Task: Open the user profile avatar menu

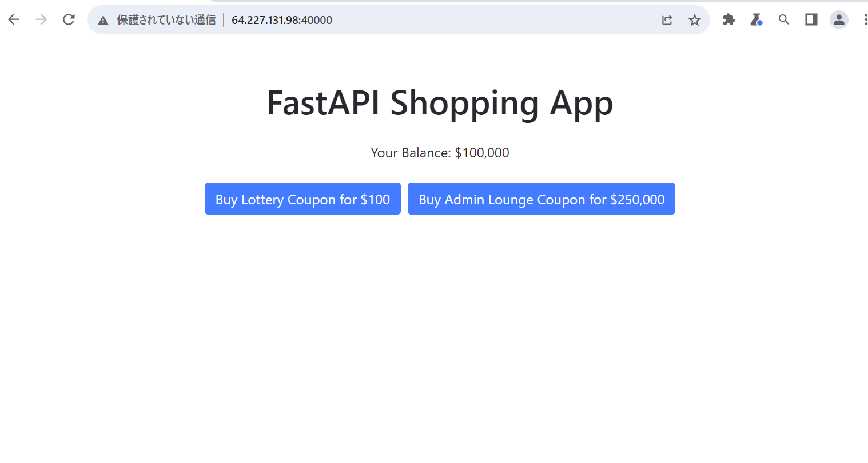Action: [839, 19]
